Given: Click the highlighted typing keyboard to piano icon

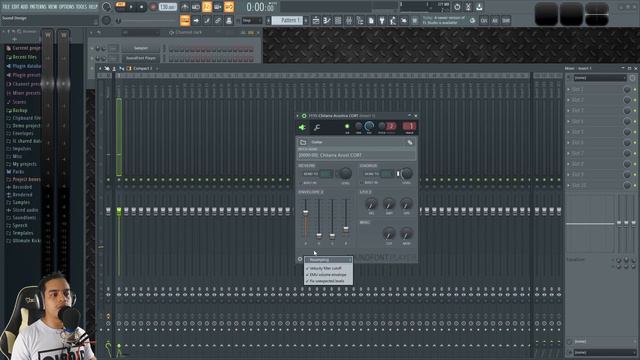Looking at the screenshot, I should [185, 20].
